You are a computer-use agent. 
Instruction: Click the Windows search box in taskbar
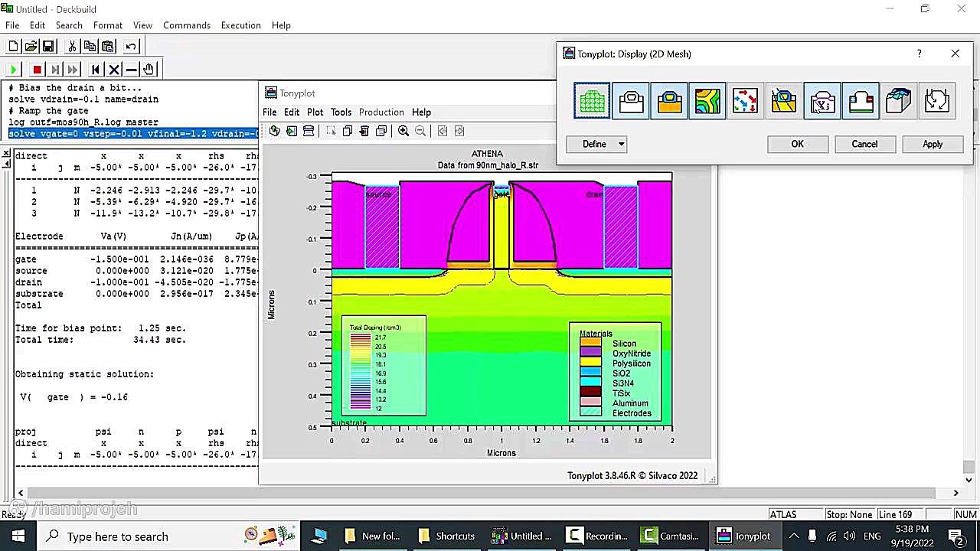(117, 536)
